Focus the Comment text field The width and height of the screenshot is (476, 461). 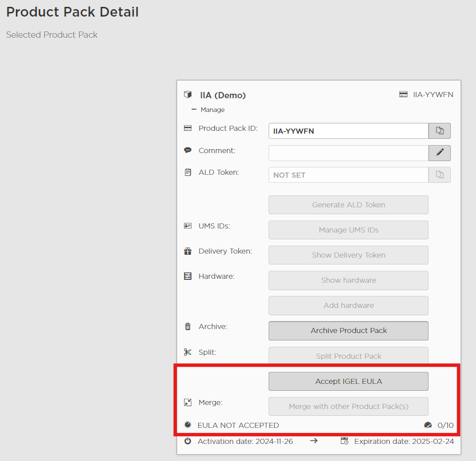pyautogui.click(x=348, y=153)
